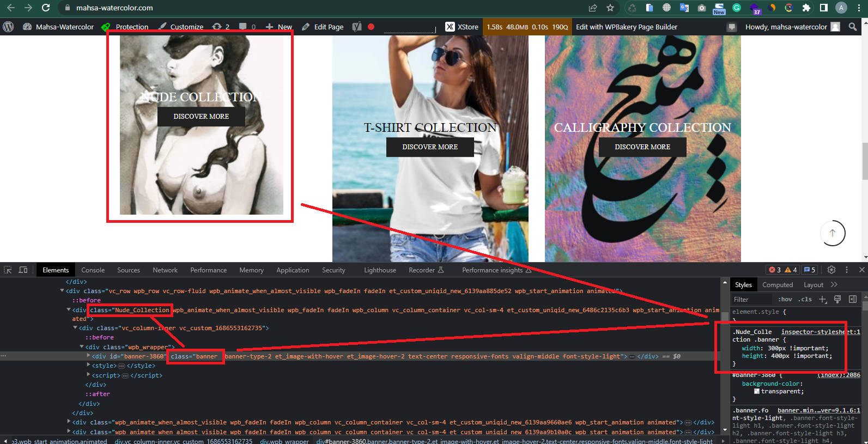Image resolution: width=868 pixels, height=444 pixels.
Task: Open the XStore admin bar menu
Action: coord(462,27)
